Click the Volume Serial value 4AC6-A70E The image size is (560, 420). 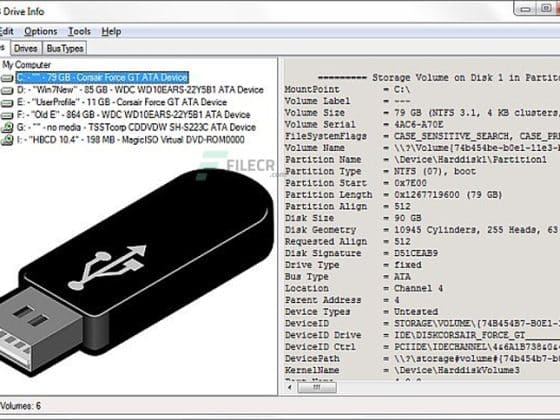coord(419,124)
